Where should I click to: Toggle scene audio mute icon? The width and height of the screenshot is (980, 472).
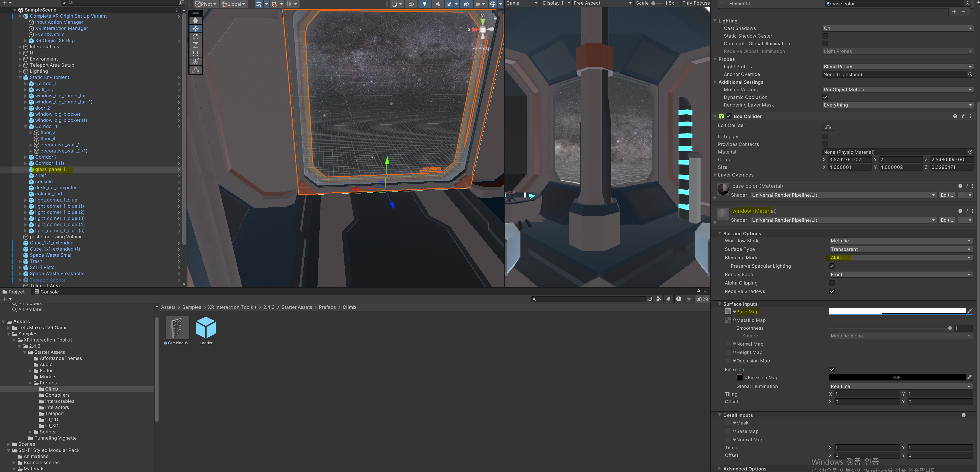coord(437,4)
